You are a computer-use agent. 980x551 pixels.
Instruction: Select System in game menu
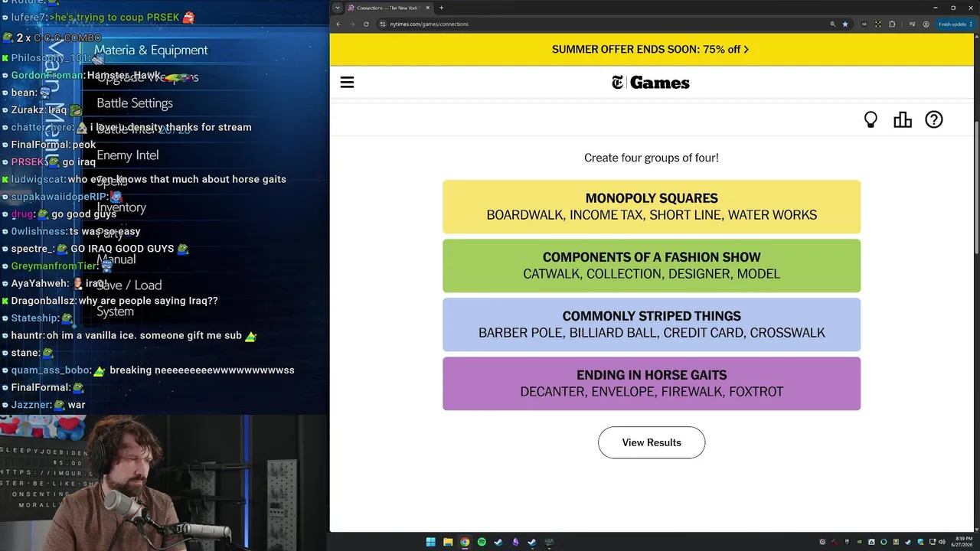[115, 311]
